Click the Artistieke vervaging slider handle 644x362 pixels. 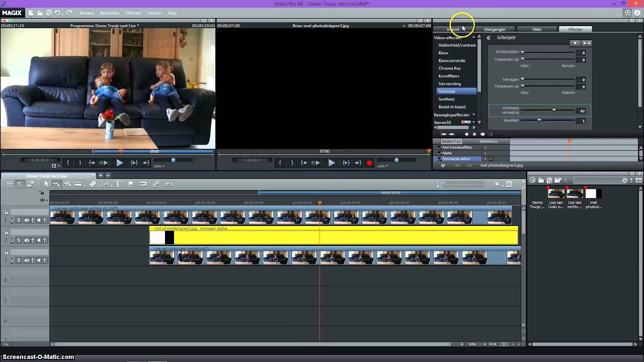click(x=554, y=110)
